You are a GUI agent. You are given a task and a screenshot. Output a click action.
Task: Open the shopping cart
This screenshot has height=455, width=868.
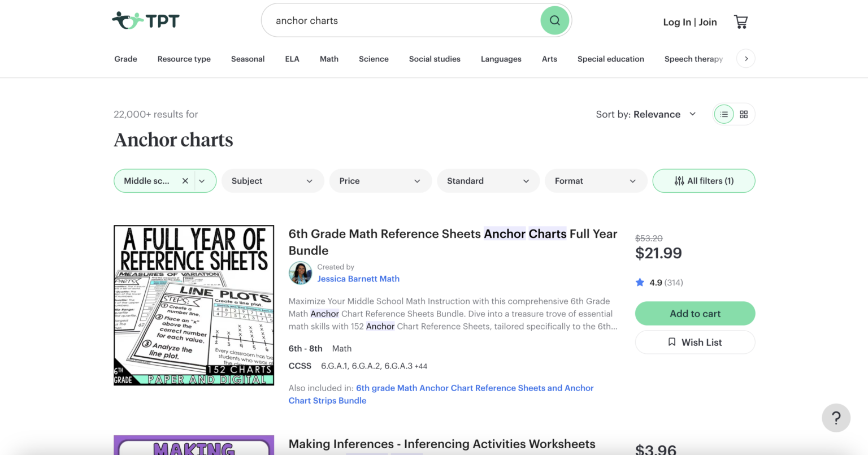click(x=741, y=21)
